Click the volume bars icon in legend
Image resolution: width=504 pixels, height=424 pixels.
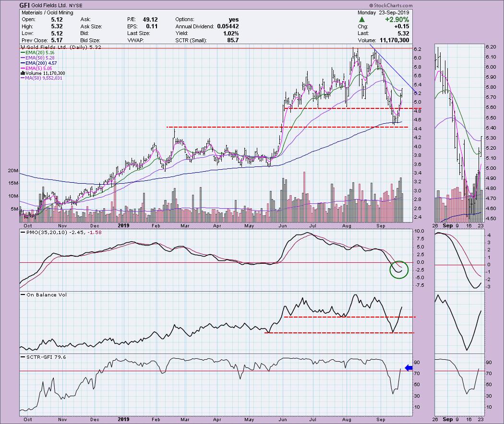(23, 73)
